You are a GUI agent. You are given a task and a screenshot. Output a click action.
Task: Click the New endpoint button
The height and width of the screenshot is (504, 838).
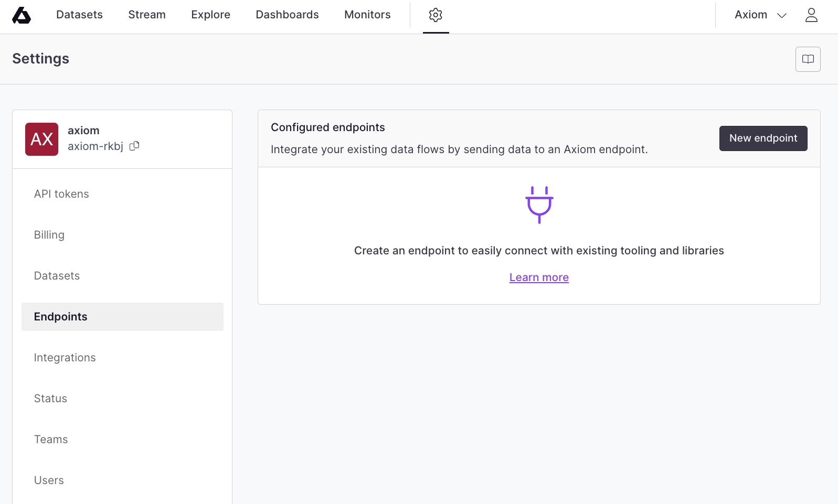763,138
